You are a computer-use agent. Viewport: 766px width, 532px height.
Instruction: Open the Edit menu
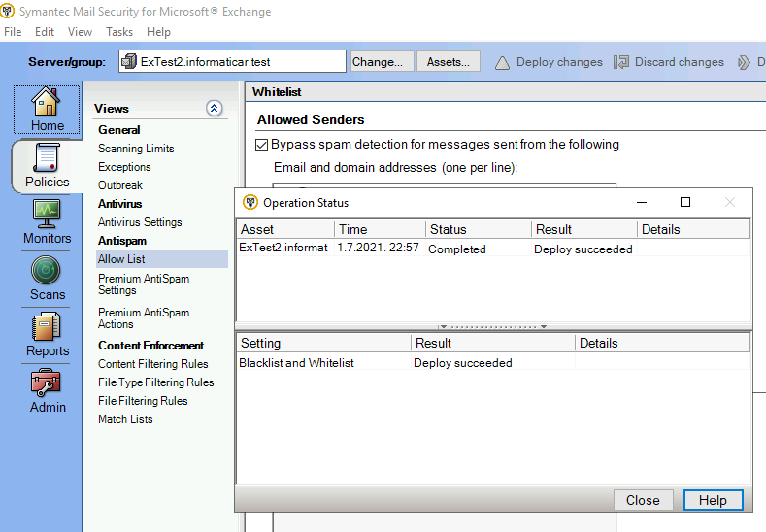(x=45, y=32)
